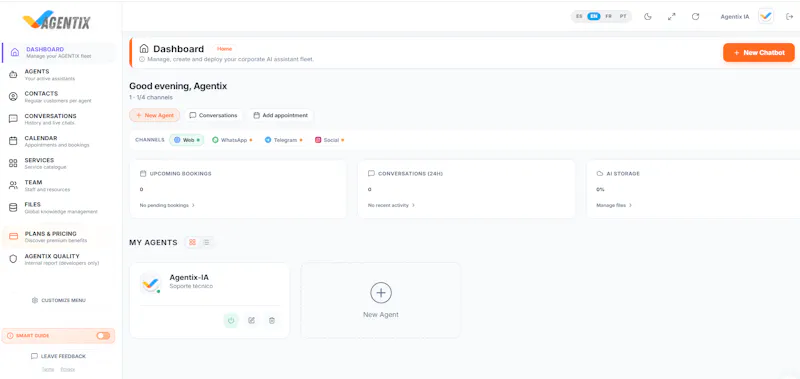The image size is (800, 379).
Task: Delete the Agentix-IA agent
Action: [272, 320]
